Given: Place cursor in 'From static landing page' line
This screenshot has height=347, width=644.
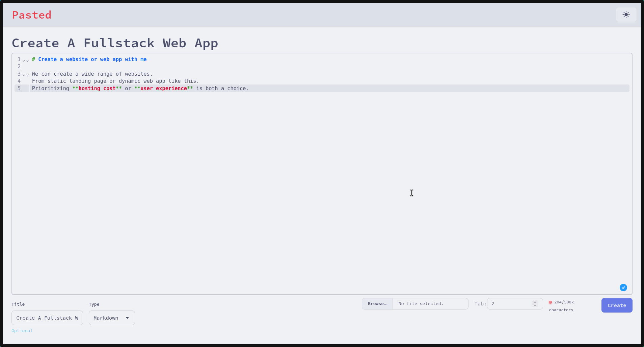Looking at the screenshot, I should pyautogui.click(x=115, y=81).
